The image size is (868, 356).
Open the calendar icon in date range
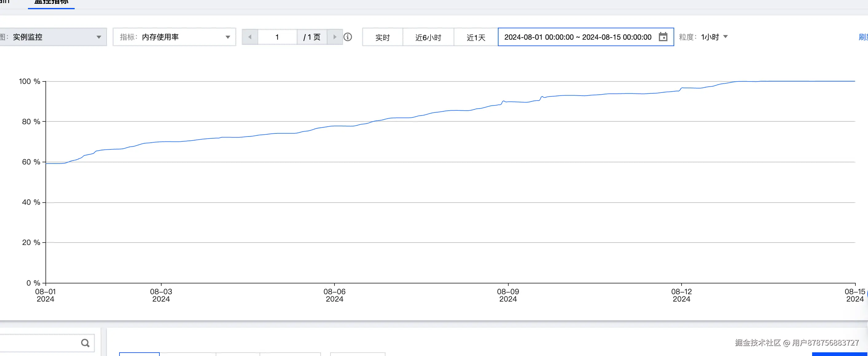pos(663,37)
